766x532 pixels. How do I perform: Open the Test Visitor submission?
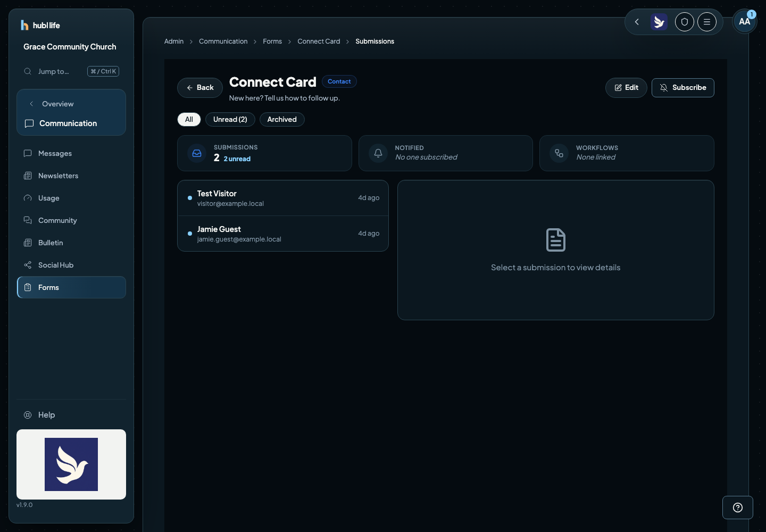pos(283,198)
